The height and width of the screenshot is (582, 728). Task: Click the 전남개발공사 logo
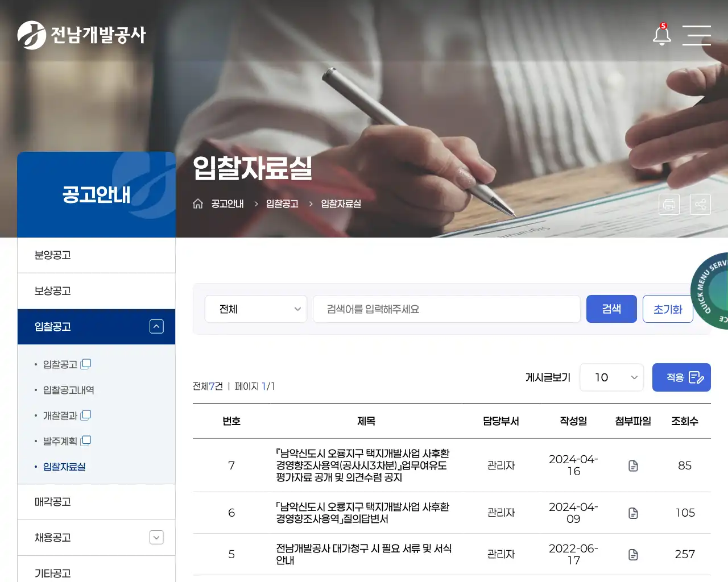point(82,35)
